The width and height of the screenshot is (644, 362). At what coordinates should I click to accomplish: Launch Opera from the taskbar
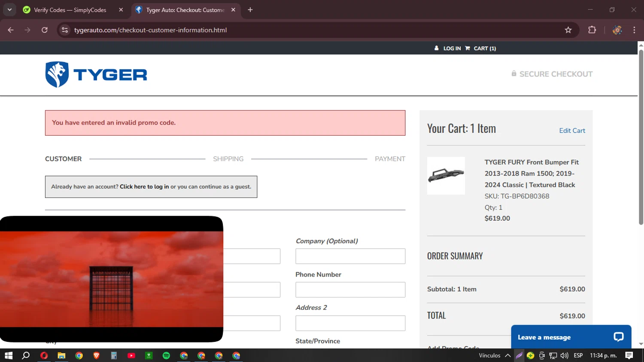point(44,356)
